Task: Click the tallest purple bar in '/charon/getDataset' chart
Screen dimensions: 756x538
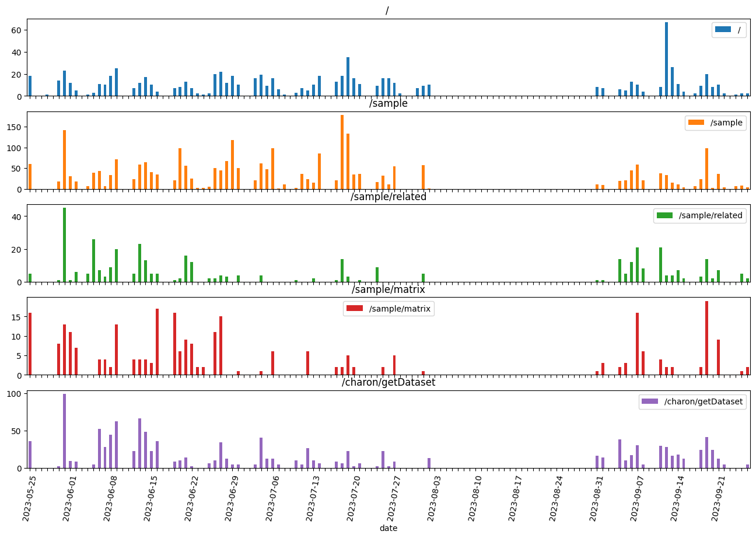Action: pyautogui.click(x=65, y=431)
